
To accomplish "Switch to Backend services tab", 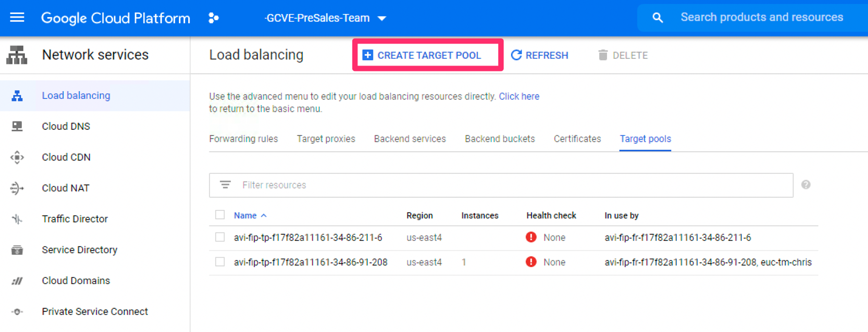I will pos(410,139).
